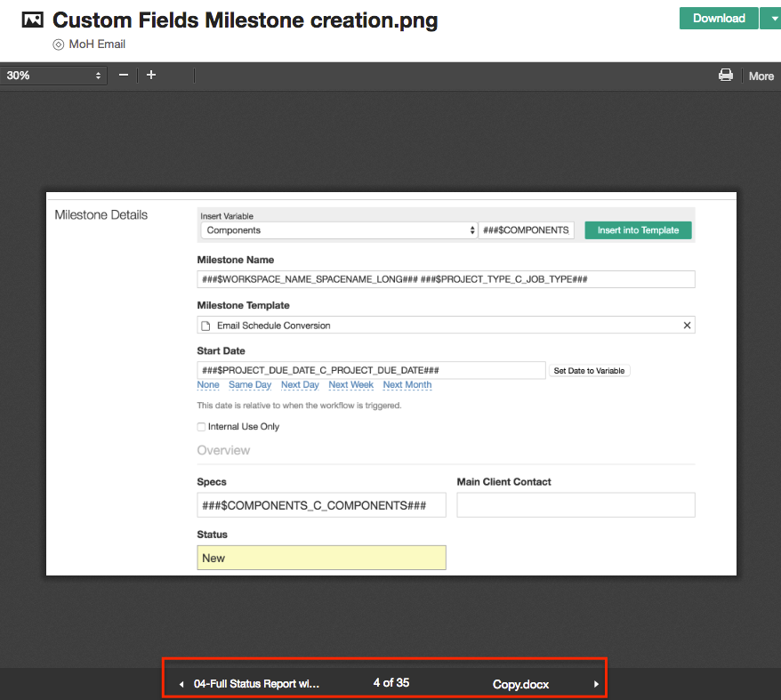Zoom in with the plus icon
The height and width of the screenshot is (700, 781).
tap(151, 75)
